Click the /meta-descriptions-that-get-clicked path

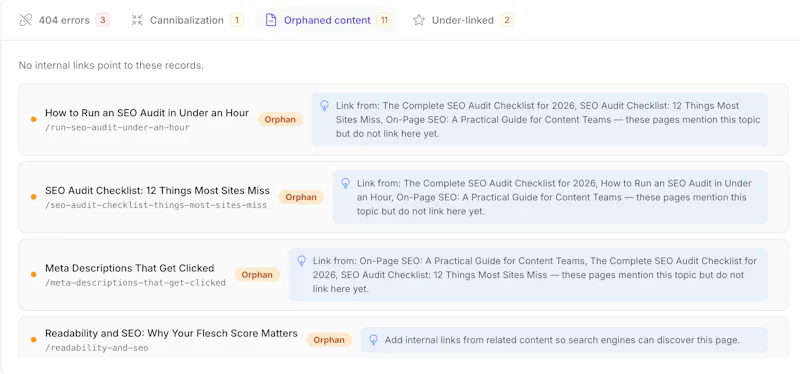point(135,283)
